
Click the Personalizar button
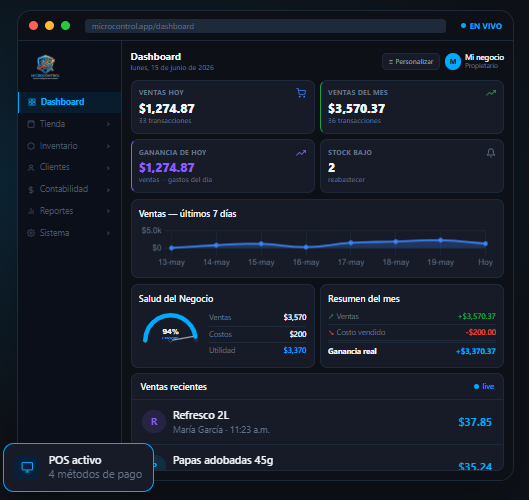click(411, 62)
